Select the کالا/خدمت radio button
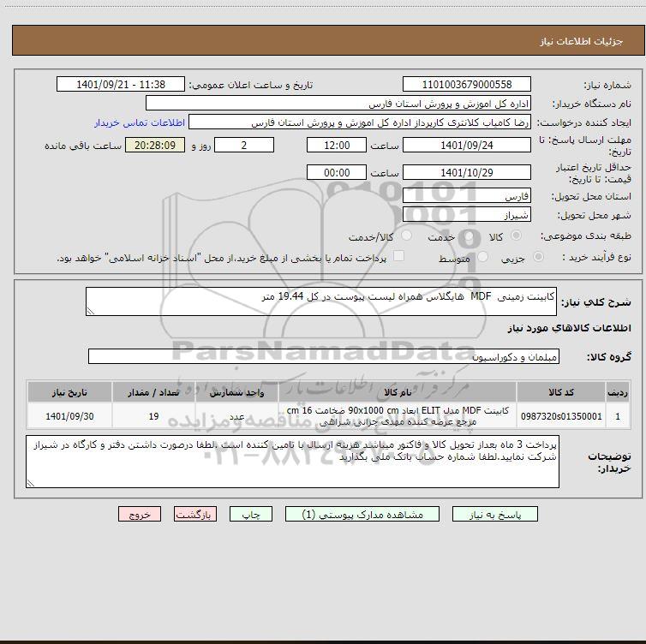Viewport: 646px width, 644px height. point(407,236)
